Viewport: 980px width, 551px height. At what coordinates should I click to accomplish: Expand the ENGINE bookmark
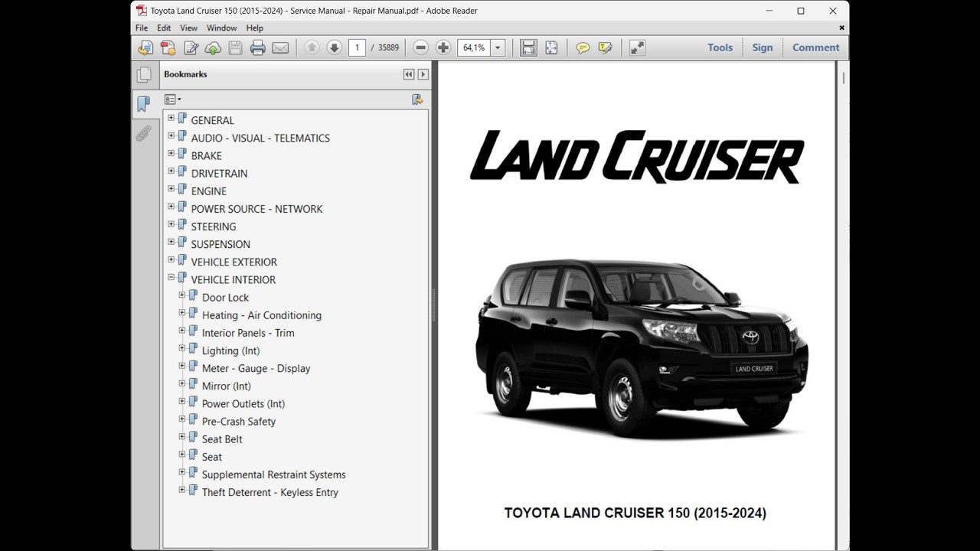point(171,189)
